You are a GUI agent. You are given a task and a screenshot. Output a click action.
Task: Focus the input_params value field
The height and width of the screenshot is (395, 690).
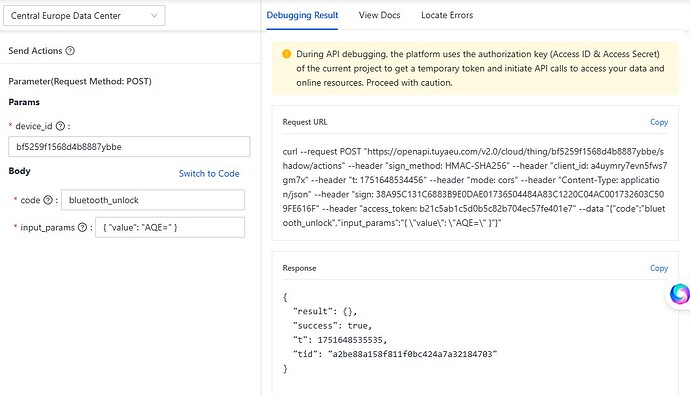170,227
